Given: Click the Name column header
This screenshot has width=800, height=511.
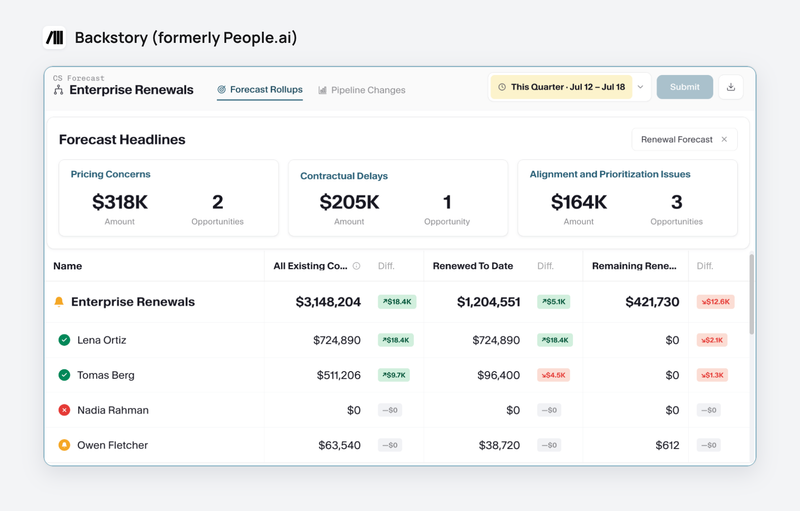Looking at the screenshot, I should 68,266.
